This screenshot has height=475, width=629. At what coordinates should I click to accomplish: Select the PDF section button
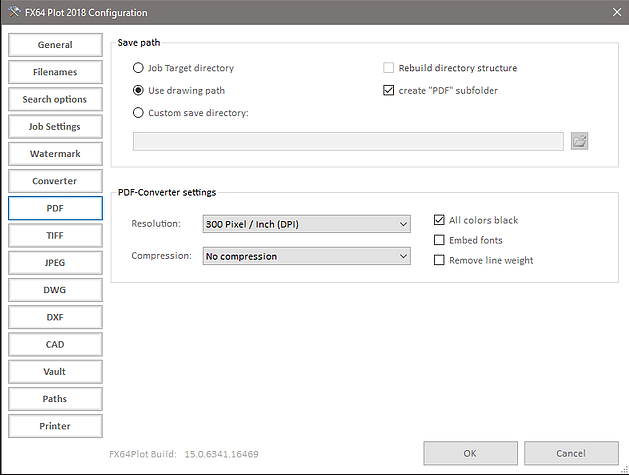[55, 208]
